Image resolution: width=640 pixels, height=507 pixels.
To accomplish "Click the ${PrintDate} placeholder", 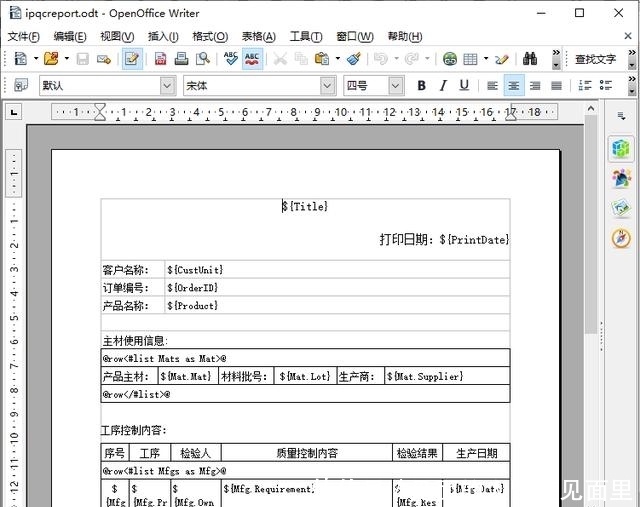I will (474, 240).
